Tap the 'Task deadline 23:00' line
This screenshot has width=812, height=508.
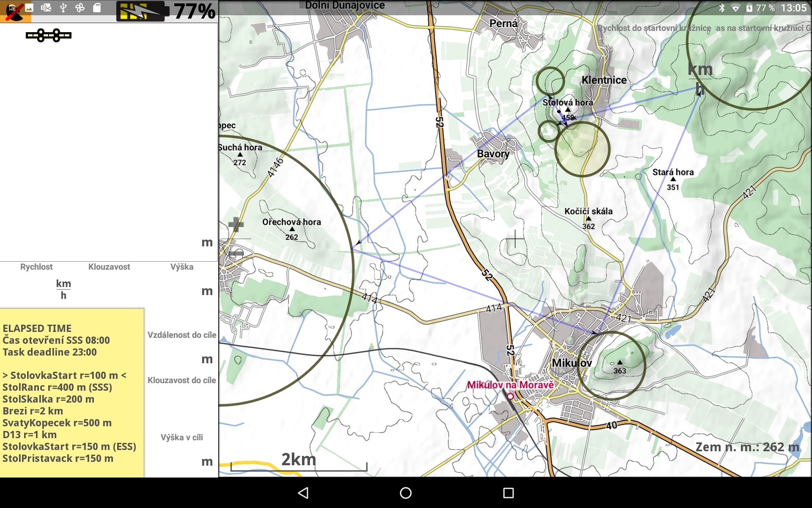point(50,352)
